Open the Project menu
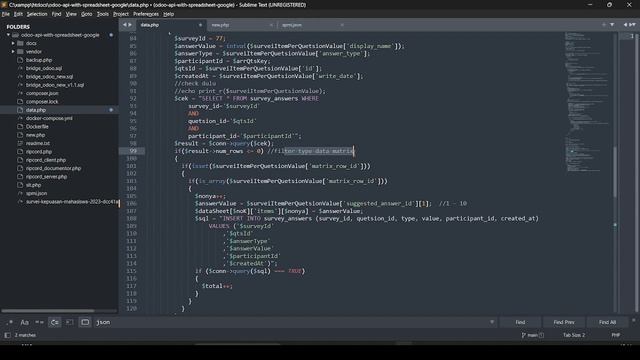This screenshot has height=360, width=640. pos(121,14)
